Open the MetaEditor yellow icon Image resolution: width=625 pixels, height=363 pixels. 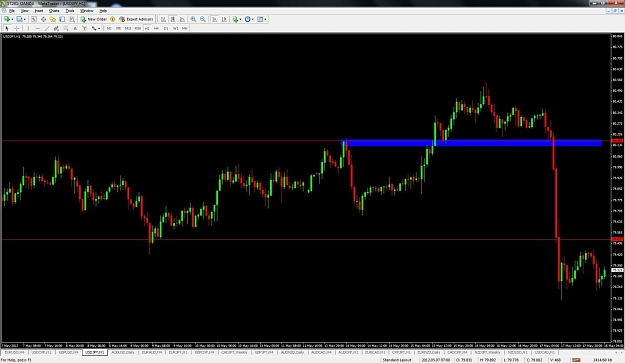[112, 19]
